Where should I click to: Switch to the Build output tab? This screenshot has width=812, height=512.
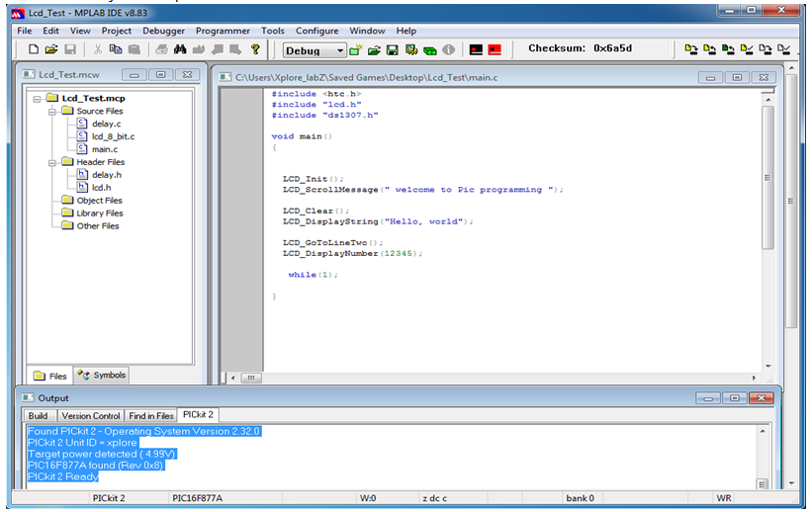[x=38, y=416]
